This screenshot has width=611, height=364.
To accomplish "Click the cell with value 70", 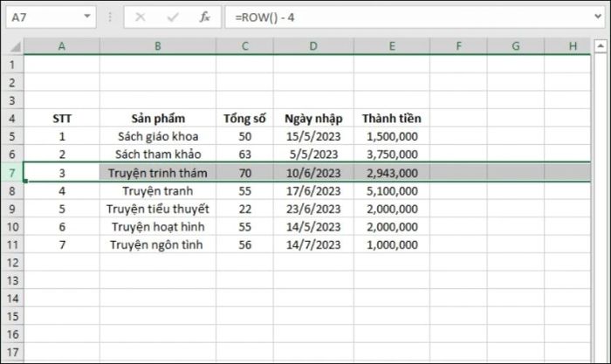I will point(244,172).
